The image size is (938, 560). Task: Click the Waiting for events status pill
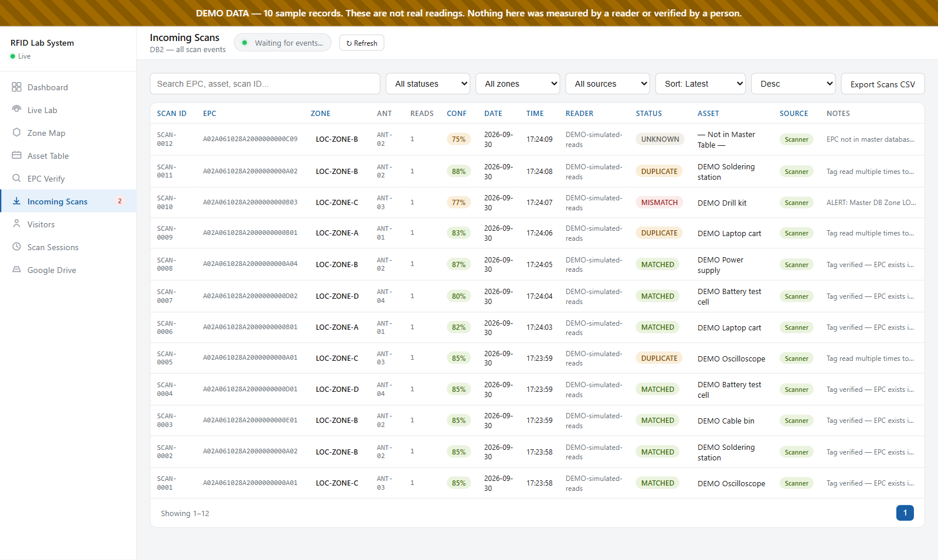point(283,43)
